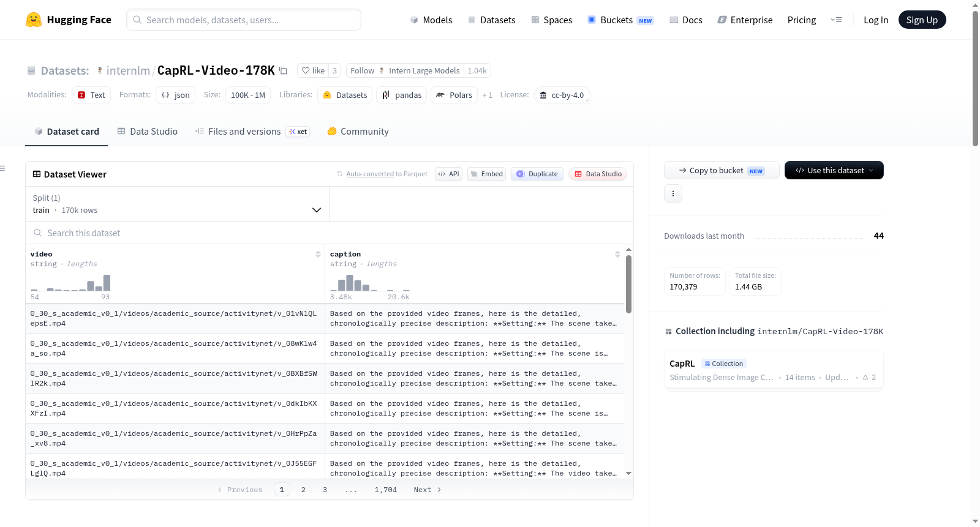Go to page 3 of the dataset

click(325, 490)
